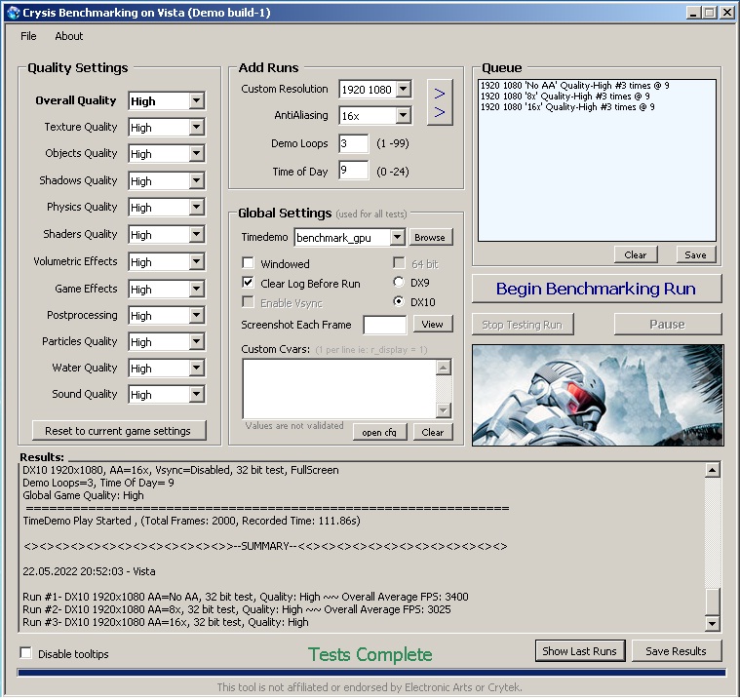This screenshot has height=700, width=740.
Task: Expand the Water Quality dropdown
Action: coord(196,369)
